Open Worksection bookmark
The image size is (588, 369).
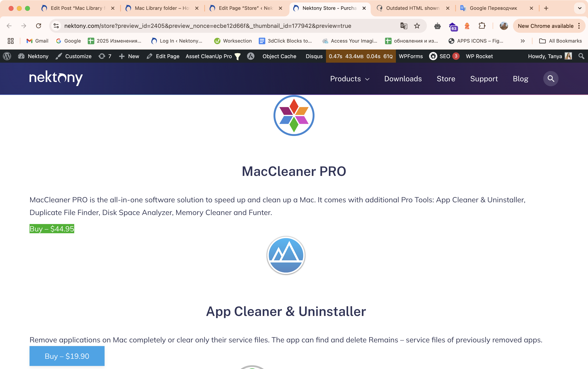233,41
